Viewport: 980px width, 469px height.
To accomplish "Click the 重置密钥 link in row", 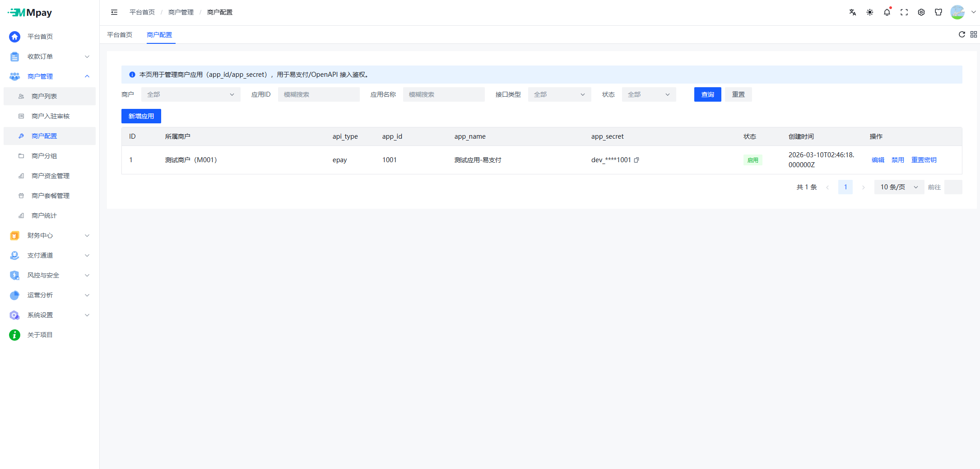I will 924,160.
